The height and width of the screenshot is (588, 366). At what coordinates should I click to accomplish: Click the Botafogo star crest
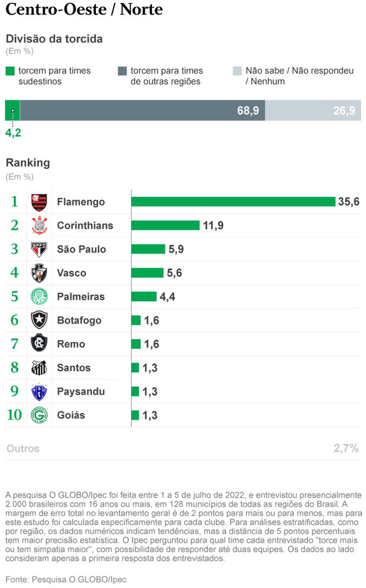tap(39, 320)
